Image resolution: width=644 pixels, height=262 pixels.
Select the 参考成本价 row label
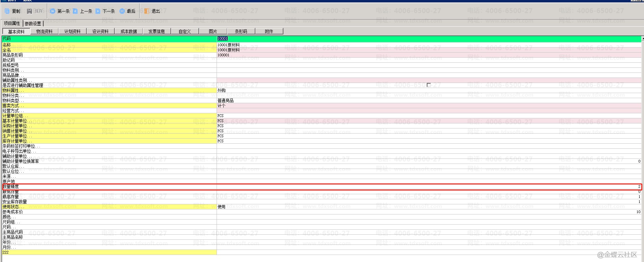[x=13, y=212]
